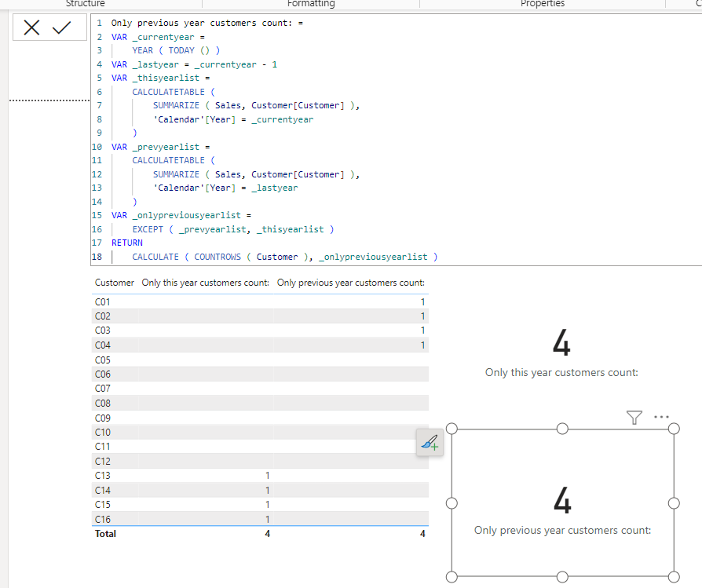Click VAR _lastyear on formula line 4

click(x=145, y=64)
